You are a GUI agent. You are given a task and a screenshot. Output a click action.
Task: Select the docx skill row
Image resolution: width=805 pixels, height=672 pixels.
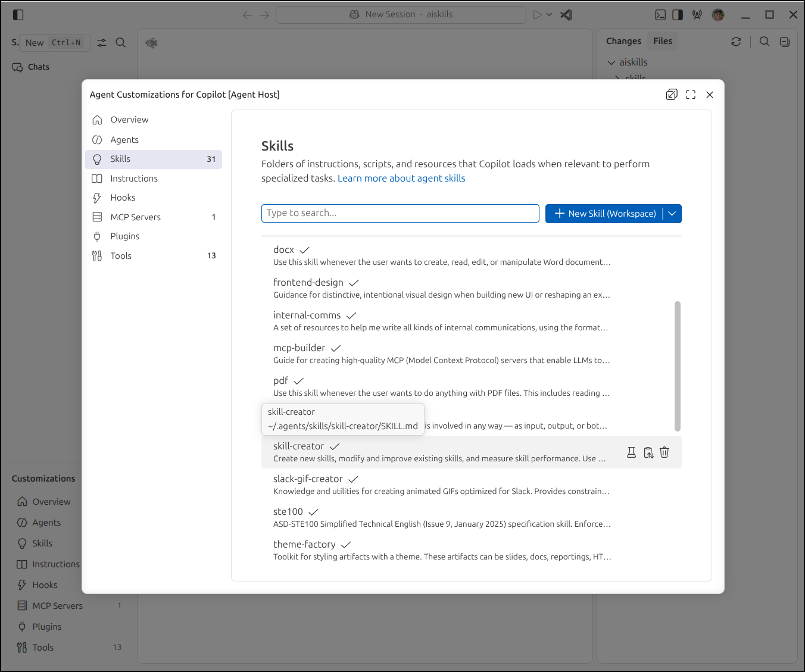[471, 255]
